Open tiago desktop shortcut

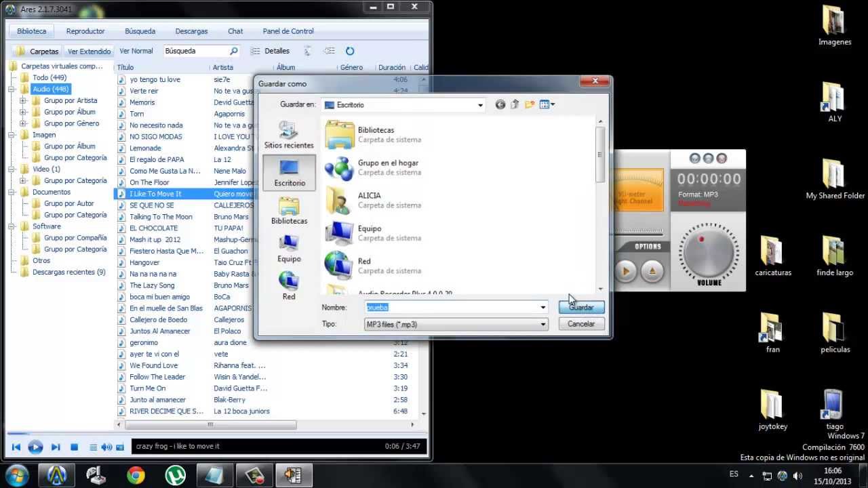pos(835,410)
